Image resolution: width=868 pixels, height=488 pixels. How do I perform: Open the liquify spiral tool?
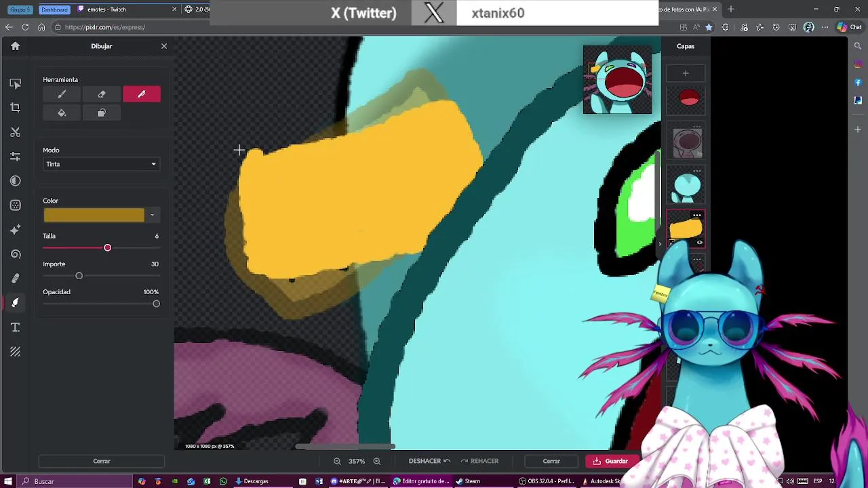(15, 254)
